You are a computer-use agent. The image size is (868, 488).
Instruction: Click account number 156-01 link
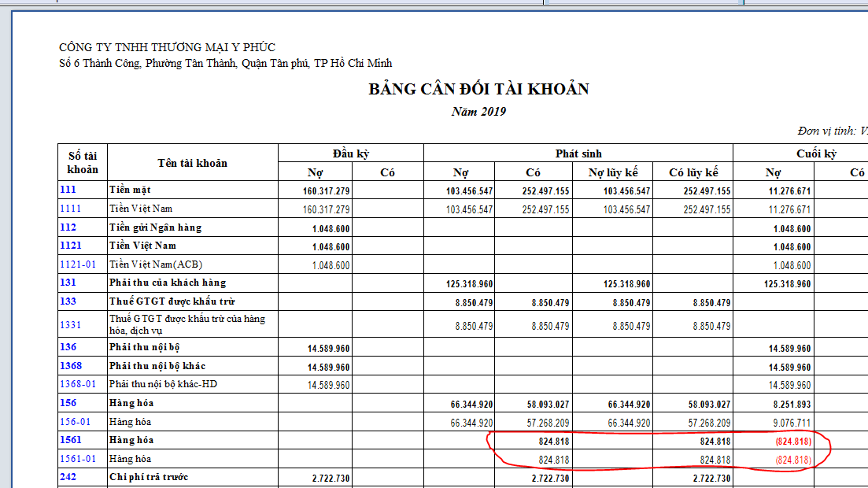(x=76, y=422)
